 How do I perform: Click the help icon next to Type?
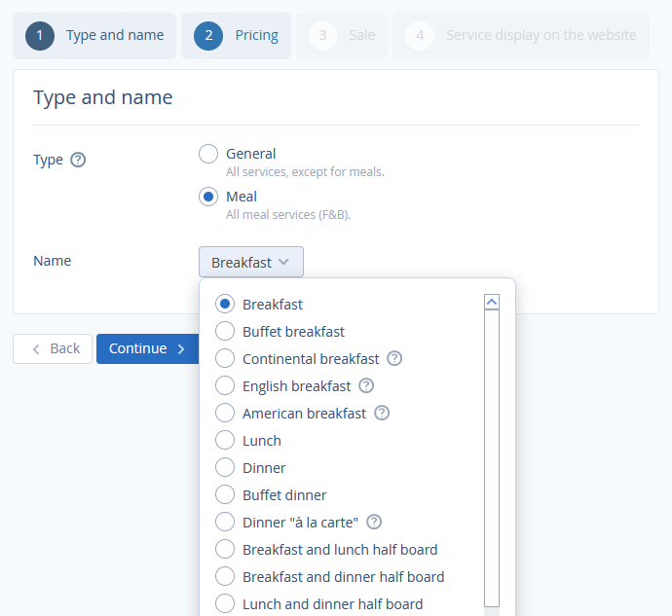(78, 160)
